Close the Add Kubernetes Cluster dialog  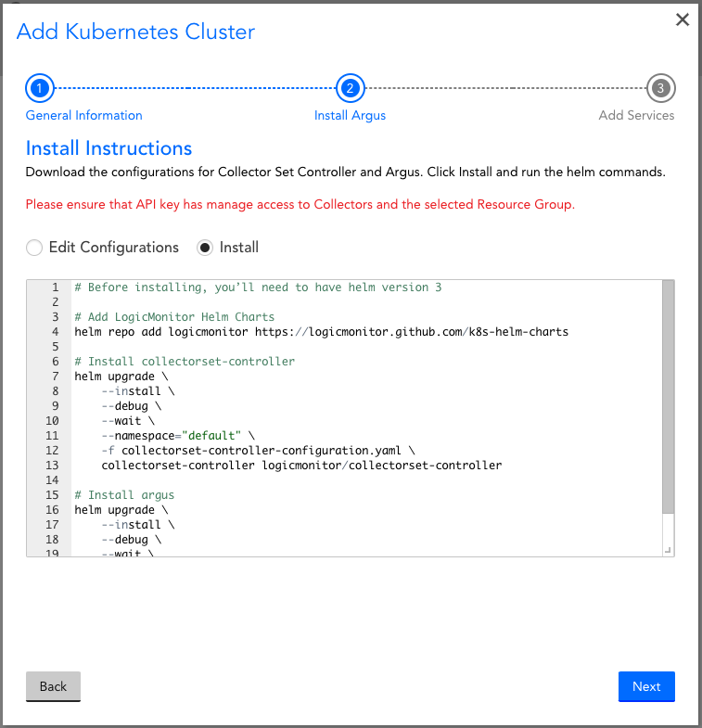(682, 19)
